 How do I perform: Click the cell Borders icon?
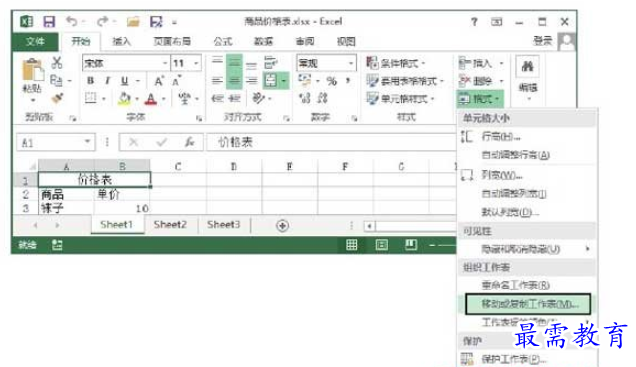[x=90, y=98]
